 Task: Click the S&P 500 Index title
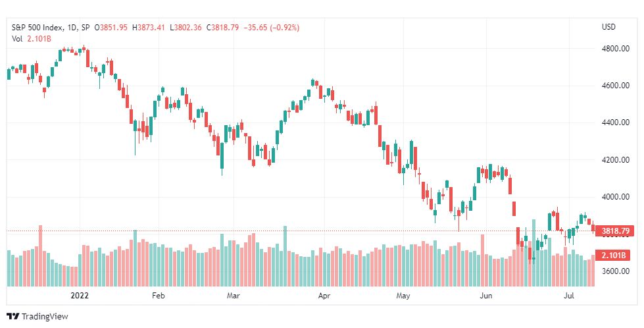point(37,28)
